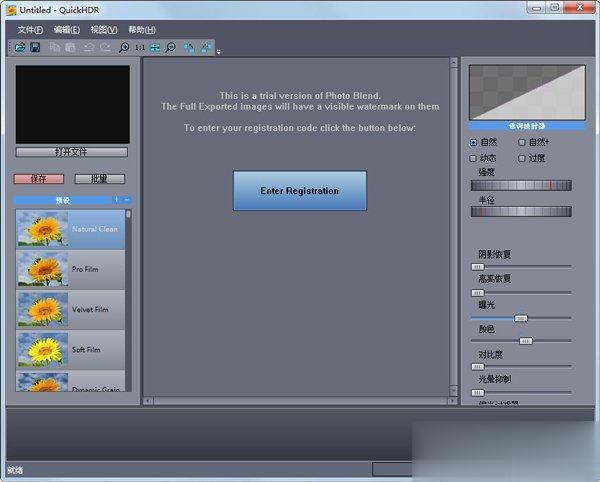Click the 1:1 actual size toolbar icon
This screenshot has width=600, height=482.
click(140, 47)
